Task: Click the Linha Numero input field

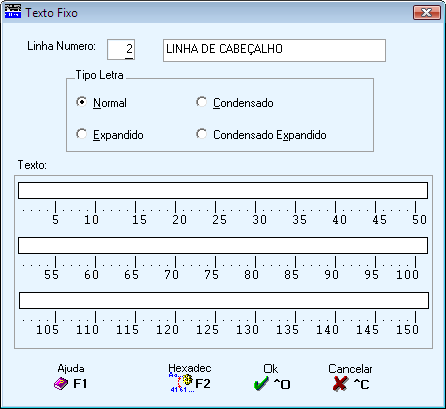Action: click(x=121, y=50)
